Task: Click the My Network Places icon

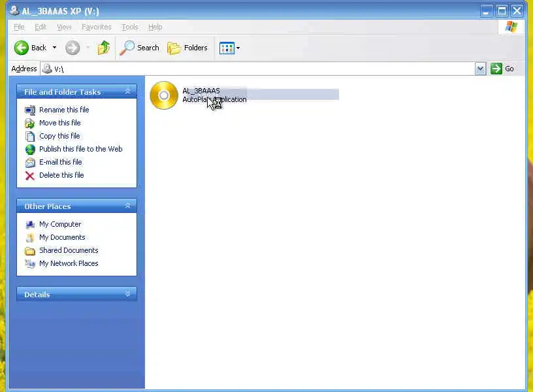Action: pyautogui.click(x=30, y=264)
